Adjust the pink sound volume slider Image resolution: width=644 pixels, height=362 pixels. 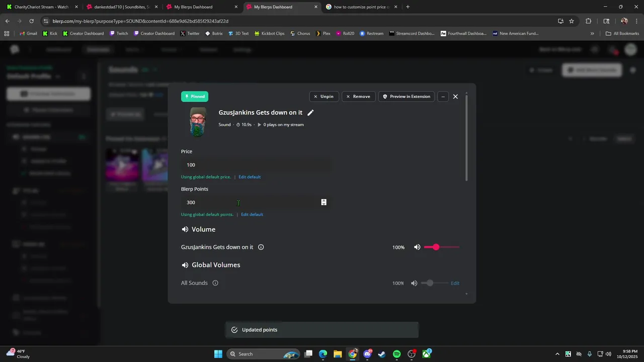442,247
